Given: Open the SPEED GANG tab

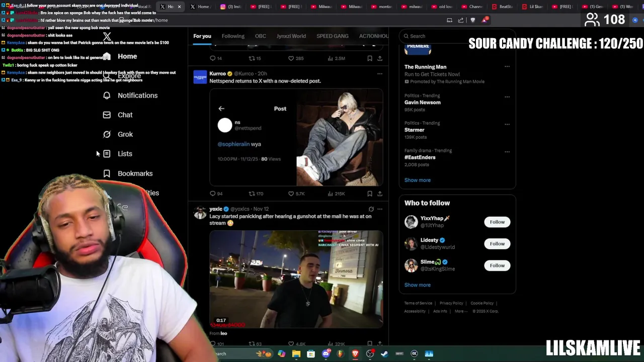Looking at the screenshot, I should (333, 36).
